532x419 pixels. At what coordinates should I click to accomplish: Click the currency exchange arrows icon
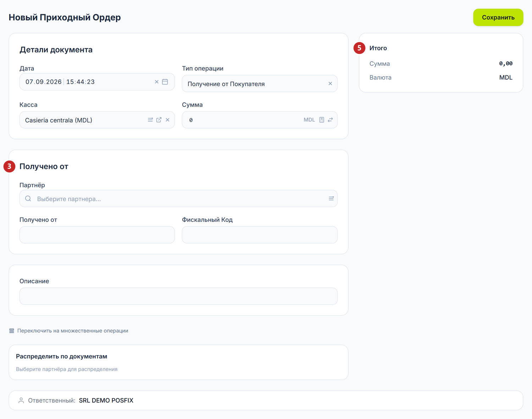click(330, 120)
